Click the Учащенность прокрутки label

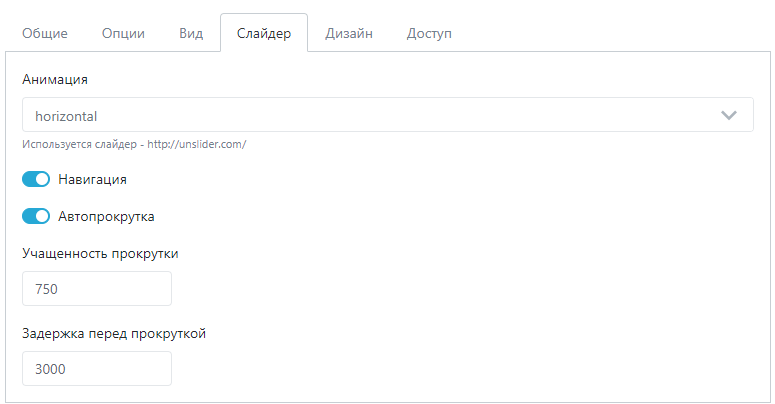(100, 254)
